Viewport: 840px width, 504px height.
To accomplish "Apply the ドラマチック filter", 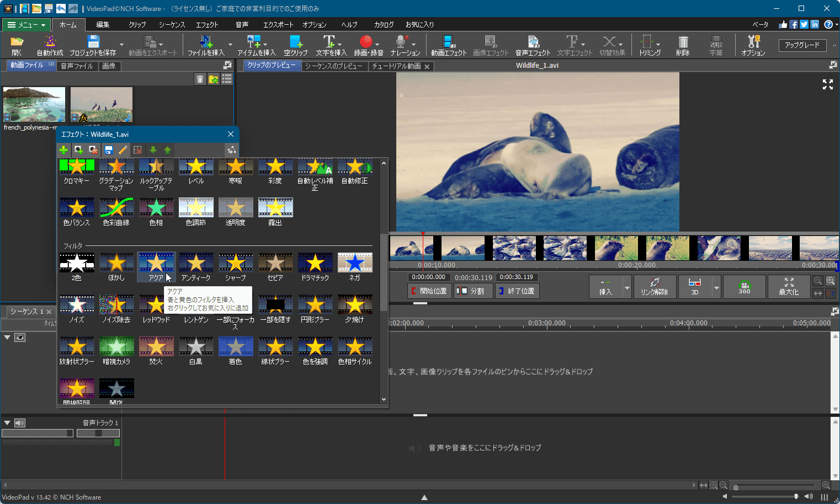I will point(315,267).
